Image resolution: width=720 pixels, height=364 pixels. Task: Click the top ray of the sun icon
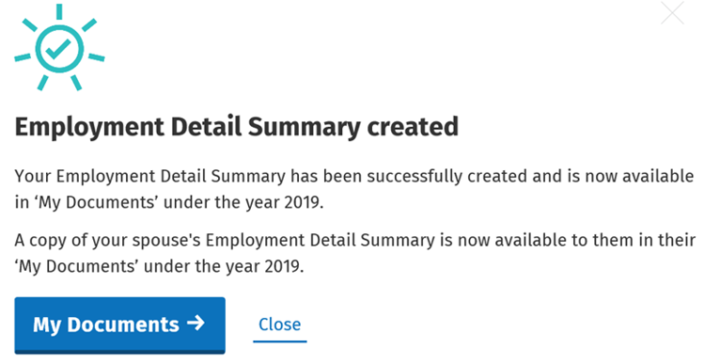(59, 11)
